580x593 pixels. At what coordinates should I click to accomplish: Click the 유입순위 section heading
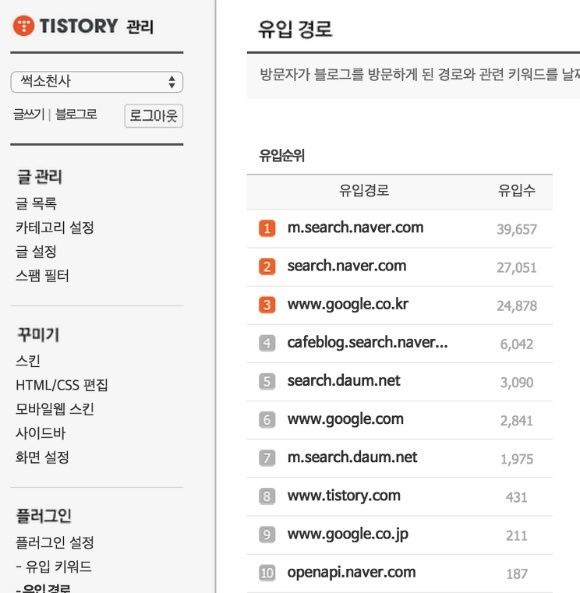coord(282,155)
